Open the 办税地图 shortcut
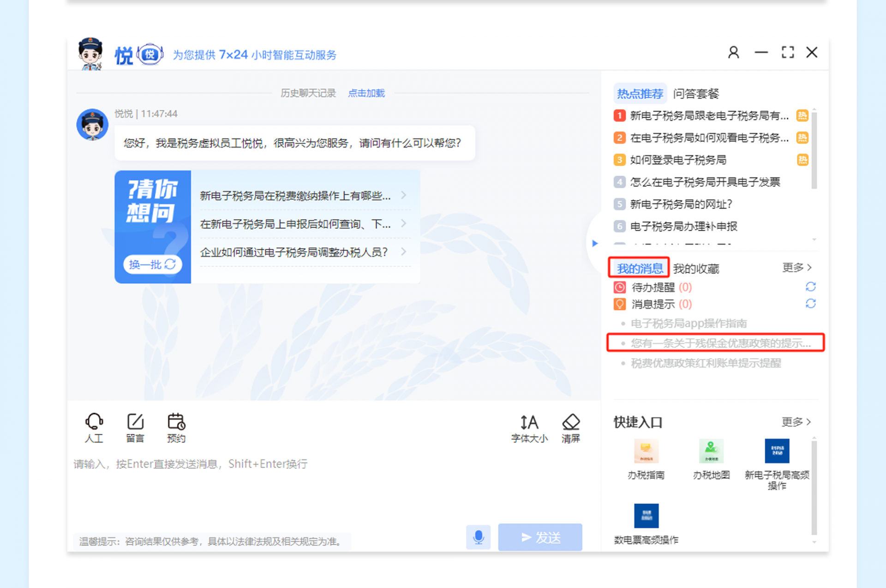The height and width of the screenshot is (588, 886). coord(711,451)
